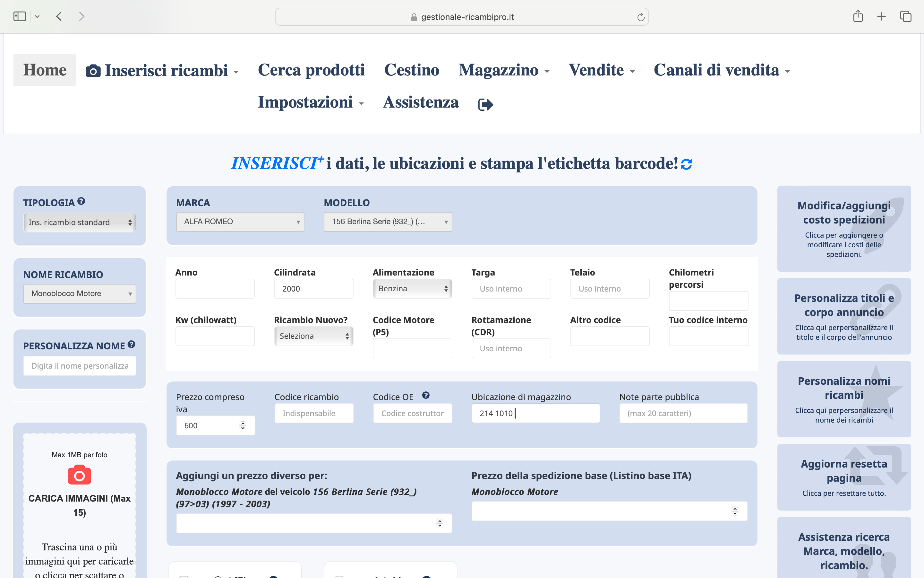Open the Cestino menu item
The image size is (924, 578).
pyautogui.click(x=412, y=70)
